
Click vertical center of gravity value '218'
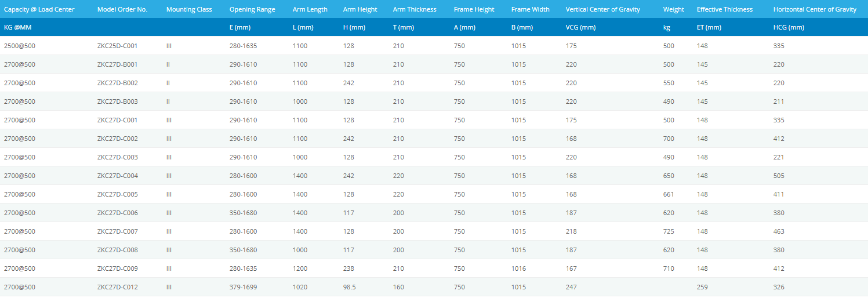(x=571, y=231)
